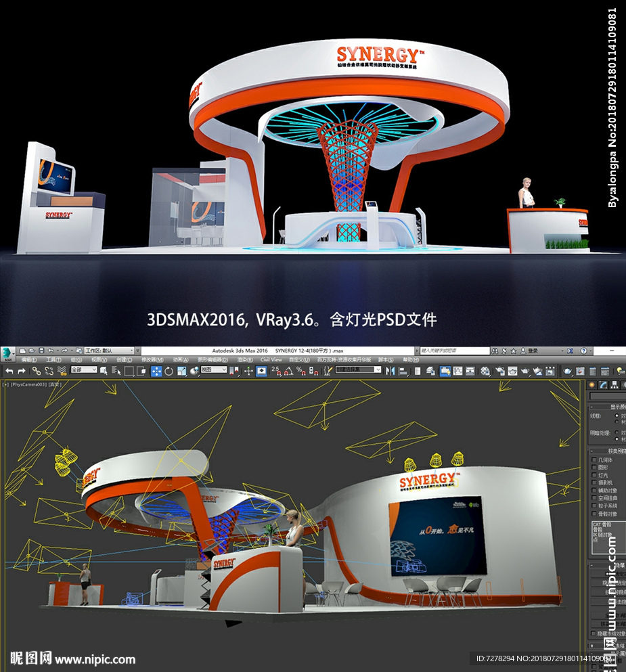Select the Select Object tool

pyautogui.click(x=104, y=371)
